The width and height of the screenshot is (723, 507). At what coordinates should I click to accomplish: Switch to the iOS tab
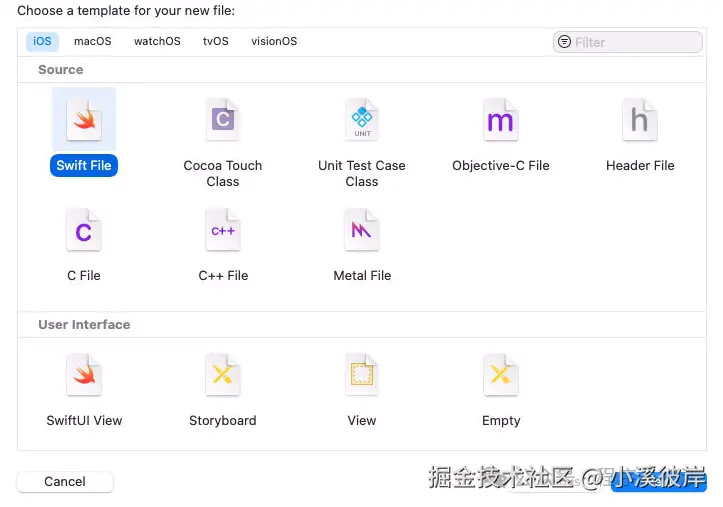pyautogui.click(x=42, y=41)
